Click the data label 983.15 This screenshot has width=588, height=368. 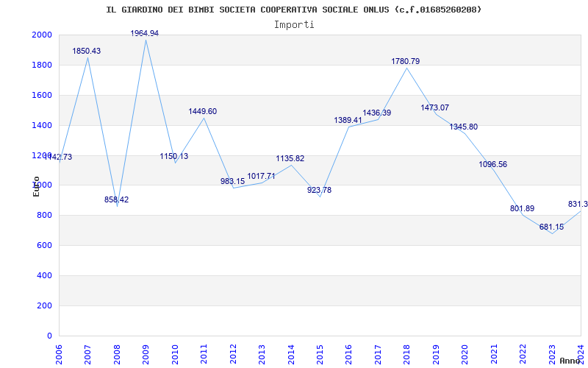(x=232, y=181)
